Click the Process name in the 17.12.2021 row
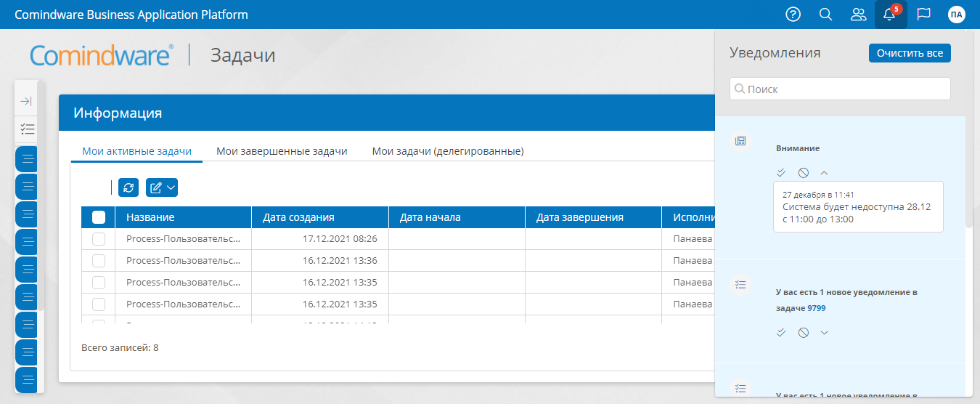 tap(183, 238)
